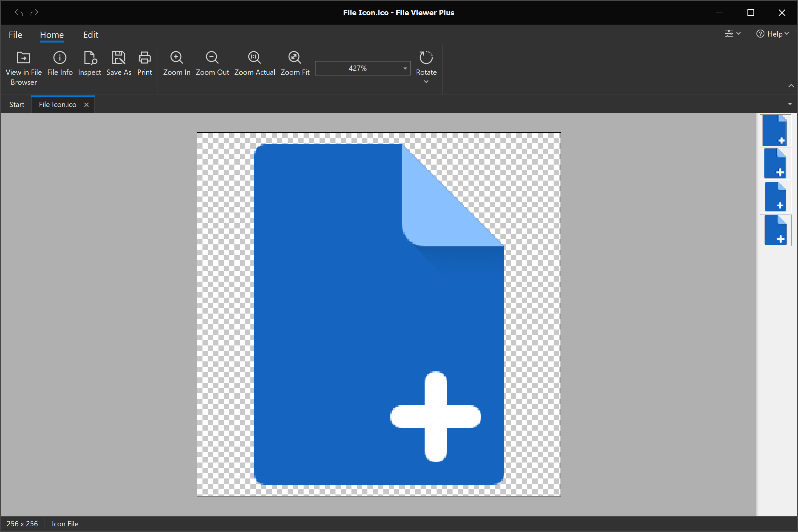Image resolution: width=798 pixels, height=532 pixels.
Task: Rotate the icon image
Action: coord(426,63)
